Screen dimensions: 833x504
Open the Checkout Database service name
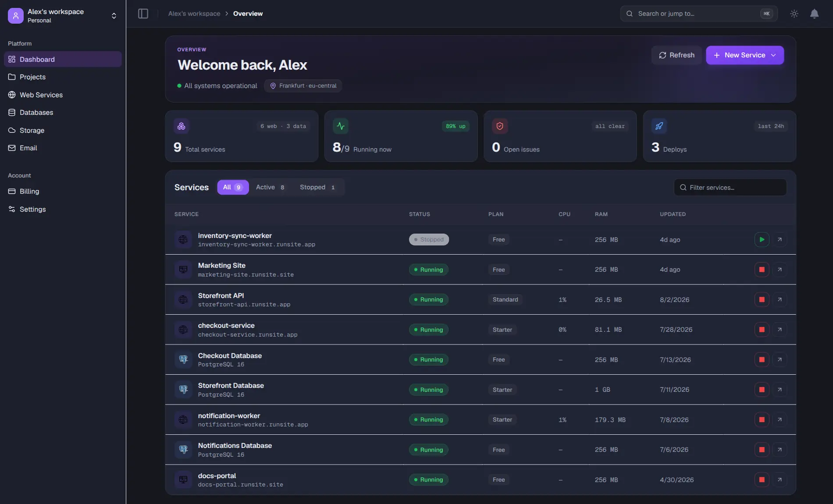(230, 356)
